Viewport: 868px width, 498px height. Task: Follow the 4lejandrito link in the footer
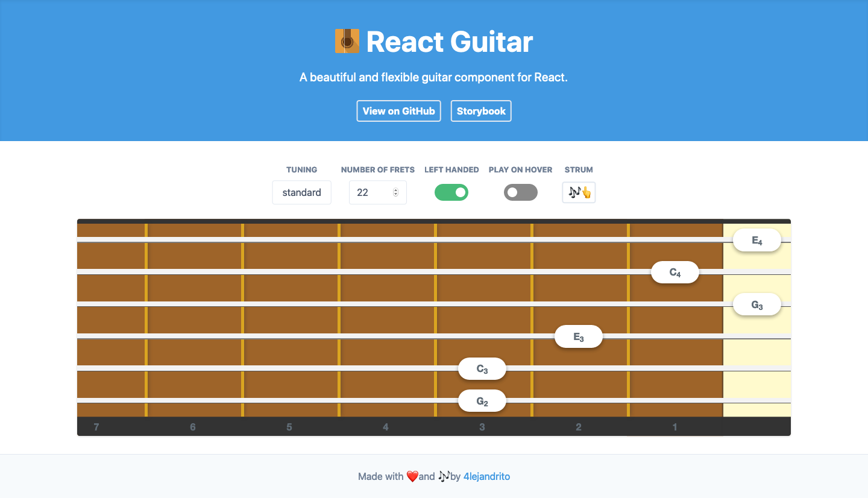click(486, 476)
